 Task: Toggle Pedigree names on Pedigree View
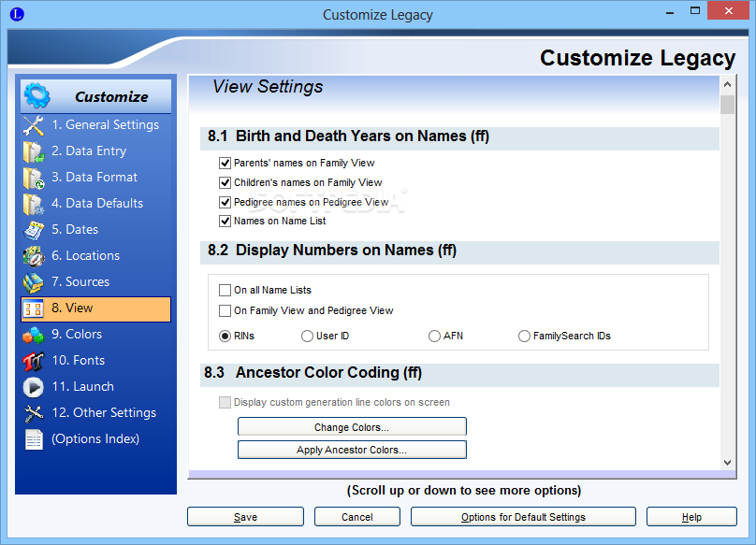click(225, 202)
